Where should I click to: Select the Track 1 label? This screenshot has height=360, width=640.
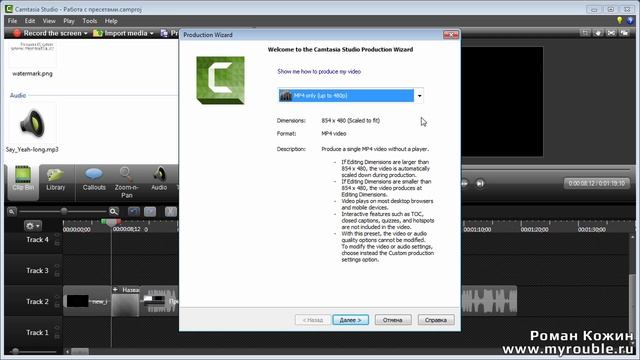pos(37,333)
